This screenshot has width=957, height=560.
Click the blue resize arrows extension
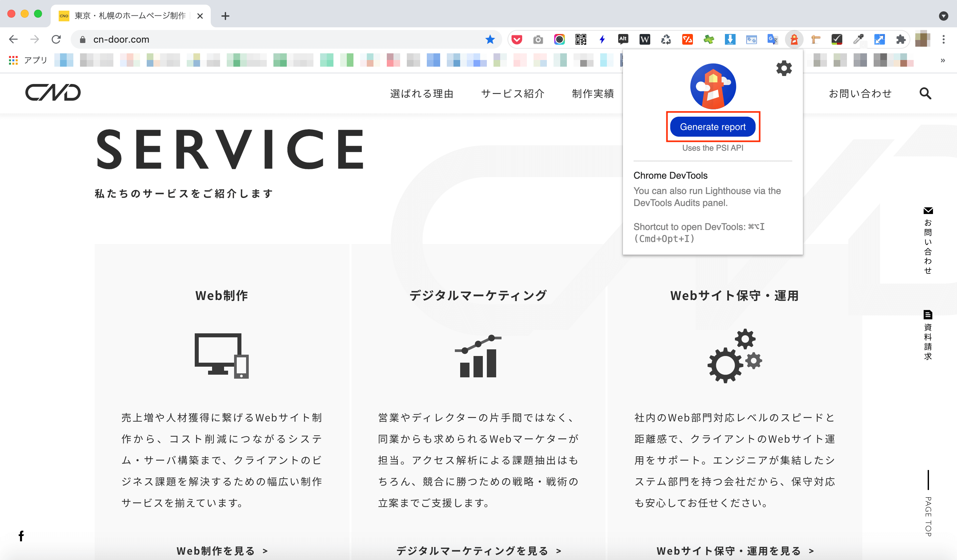[x=879, y=39]
